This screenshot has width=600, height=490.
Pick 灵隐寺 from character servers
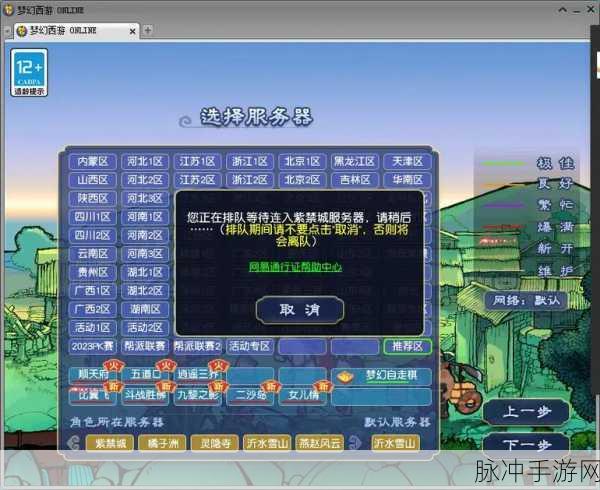[215, 443]
